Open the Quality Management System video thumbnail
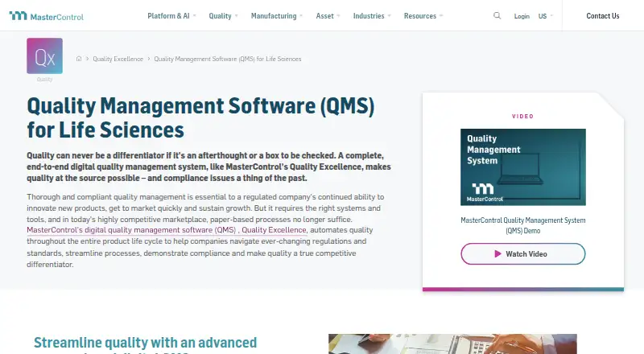The height and width of the screenshot is (354, 644). [x=522, y=167]
